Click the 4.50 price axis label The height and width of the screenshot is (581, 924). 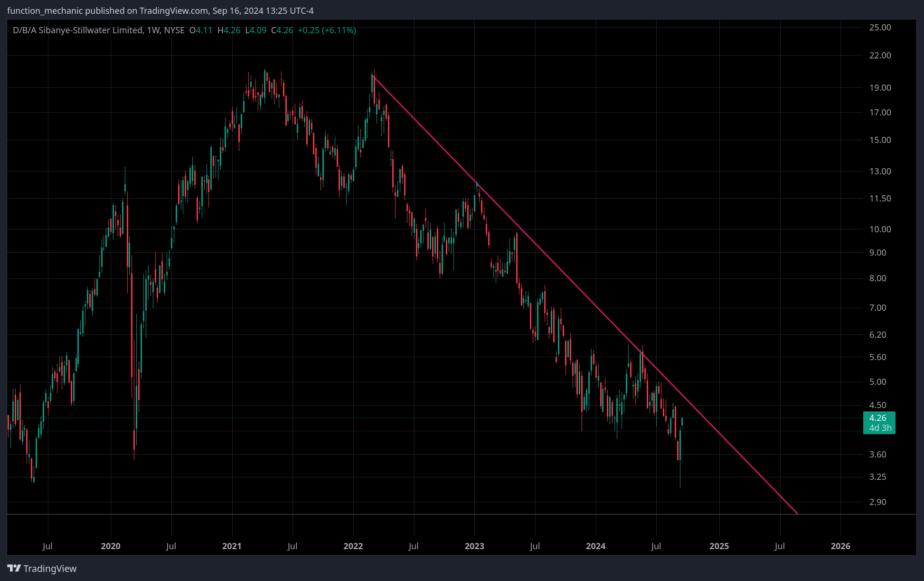click(877, 405)
